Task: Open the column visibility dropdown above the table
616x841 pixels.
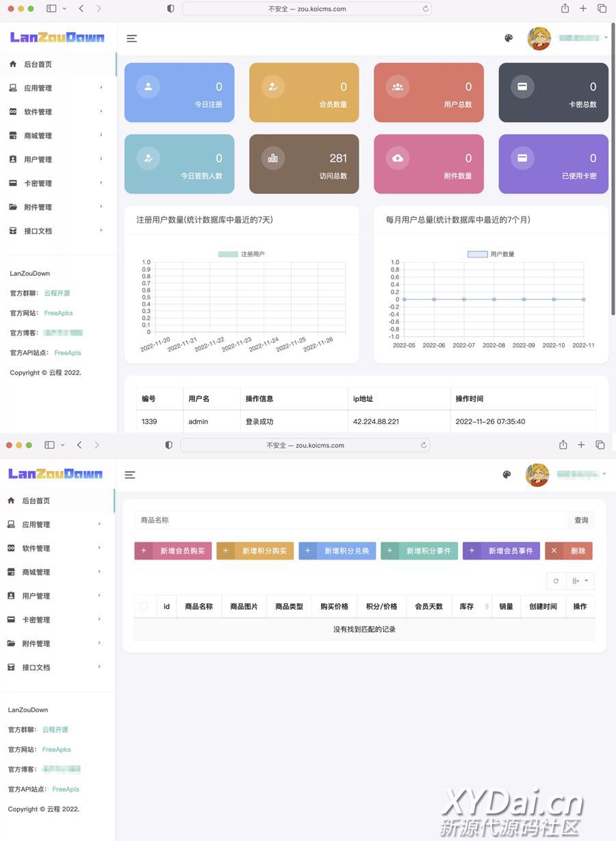Action: [x=580, y=581]
